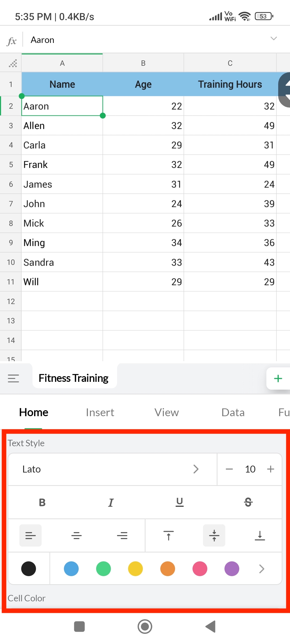The height and width of the screenshot is (644, 290).
Task: Increase font size with plus button
Action: pyautogui.click(x=270, y=469)
